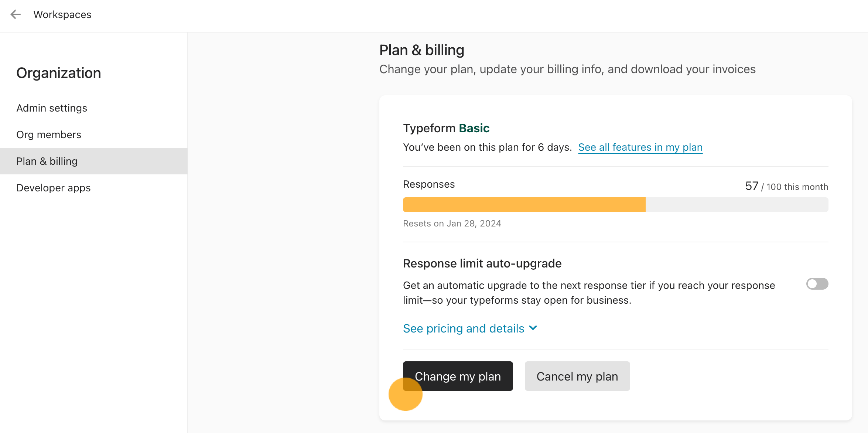This screenshot has width=868, height=433.
Task: Click See all features in my plan
Action: (x=640, y=147)
